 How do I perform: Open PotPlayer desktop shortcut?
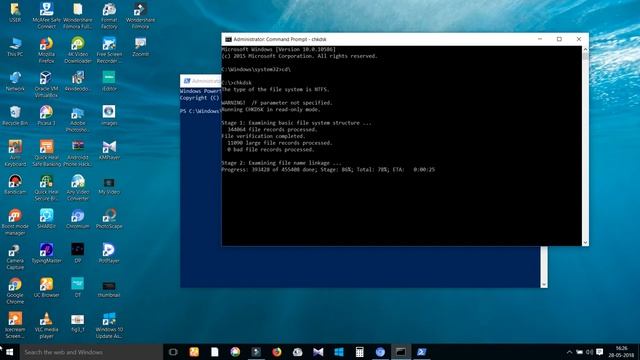(x=109, y=253)
